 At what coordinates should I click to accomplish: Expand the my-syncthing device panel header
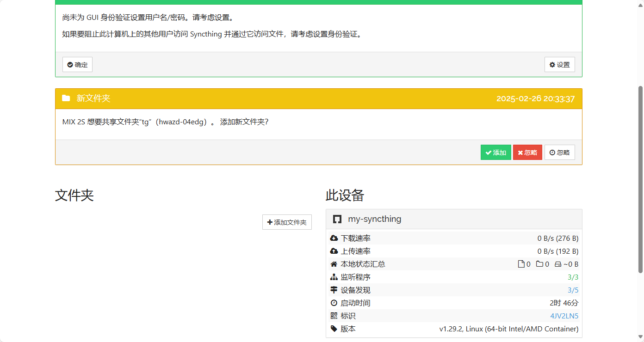[x=454, y=219]
